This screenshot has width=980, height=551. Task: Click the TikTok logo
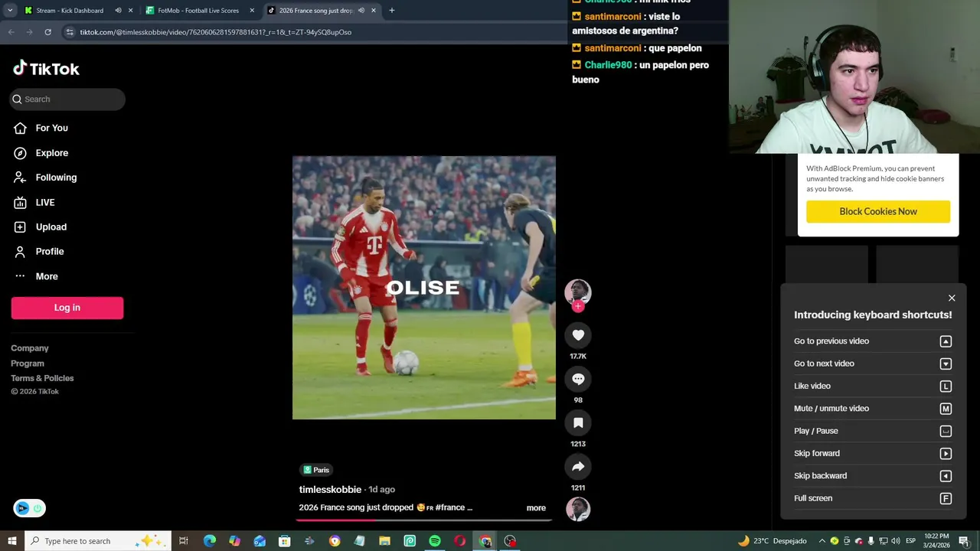(46, 69)
